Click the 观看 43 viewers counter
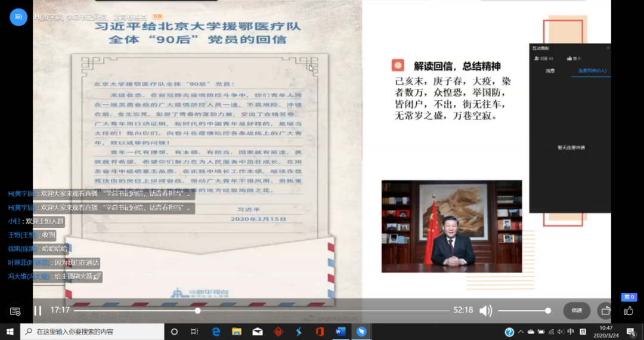The width and height of the screenshot is (644, 340). [544, 58]
